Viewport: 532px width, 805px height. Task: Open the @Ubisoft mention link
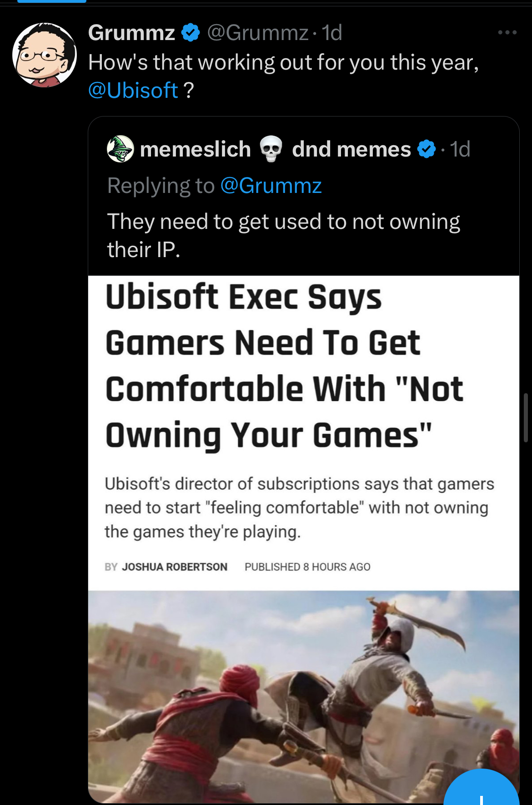tap(133, 90)
